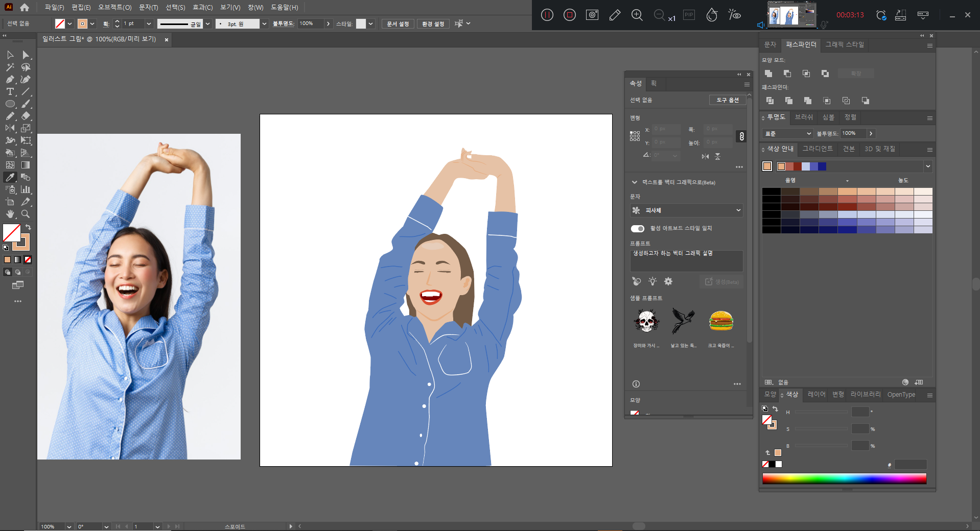
Task: Select the Zoom magnifier tool
Action: coord(26,214)
